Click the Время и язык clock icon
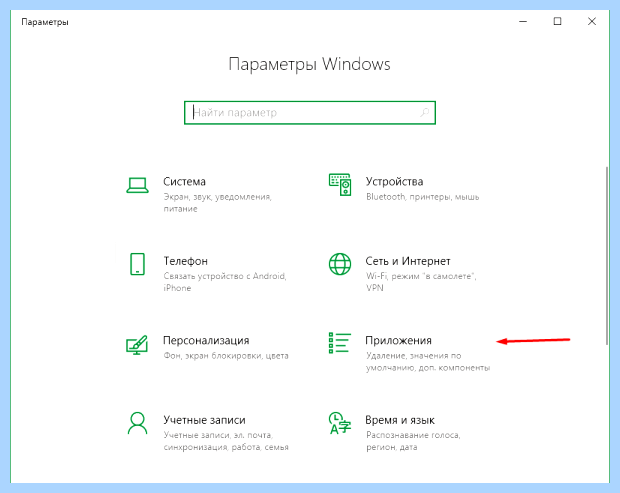Screen dimensions: 620x493 (340, 423)
